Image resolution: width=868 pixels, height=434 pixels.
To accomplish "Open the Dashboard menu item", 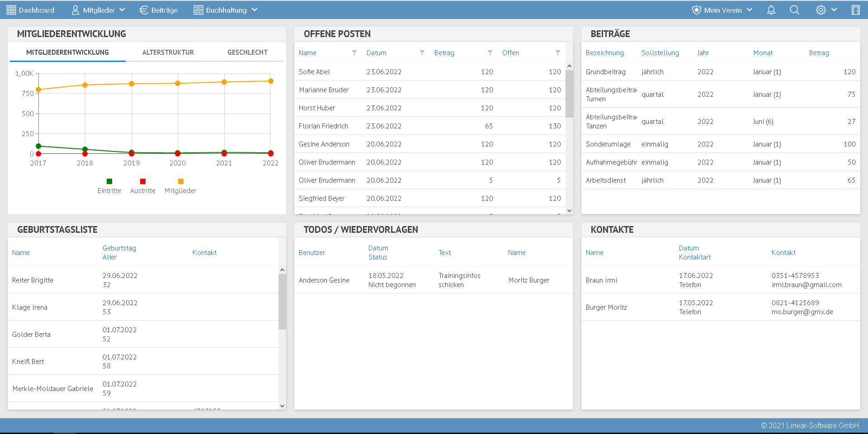I will (30, 10).
